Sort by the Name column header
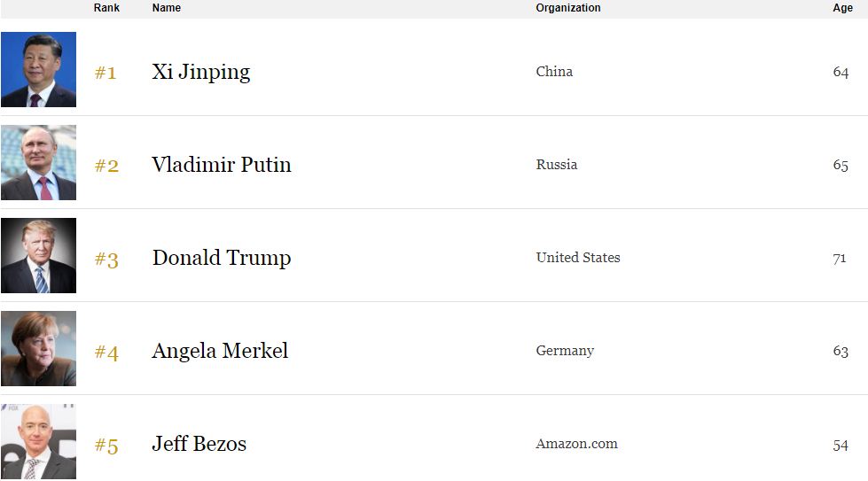The image size is (868, 481). click(167, 8)
